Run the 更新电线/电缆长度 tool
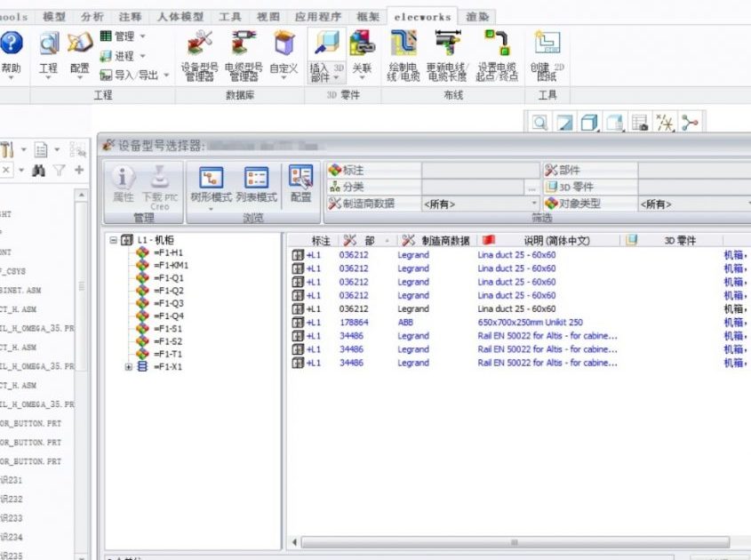Screen dimensions: 751x560 (447, 55)
